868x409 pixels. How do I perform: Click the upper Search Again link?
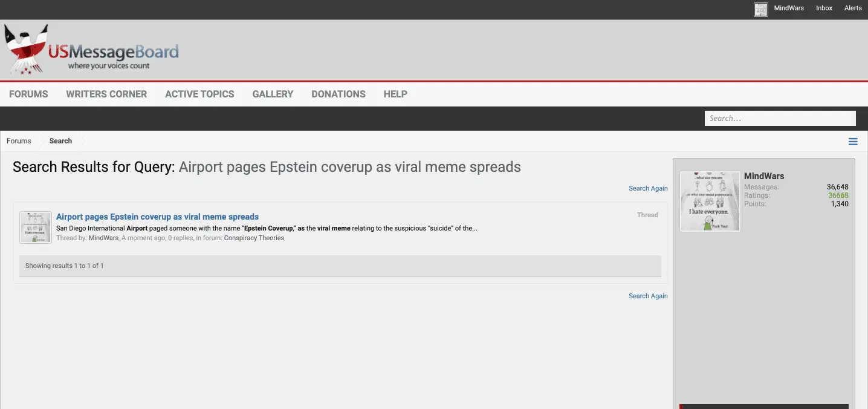pyautogui.click(x=648, y=189)
